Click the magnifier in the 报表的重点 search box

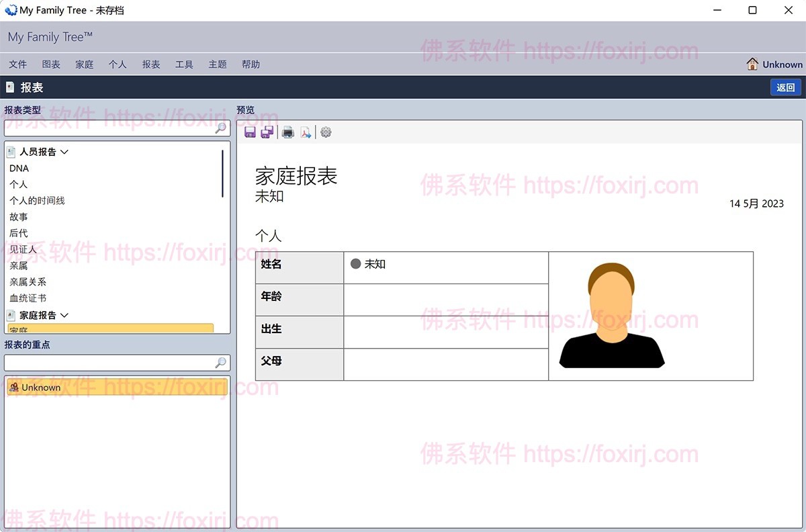(x=220, y=363)
